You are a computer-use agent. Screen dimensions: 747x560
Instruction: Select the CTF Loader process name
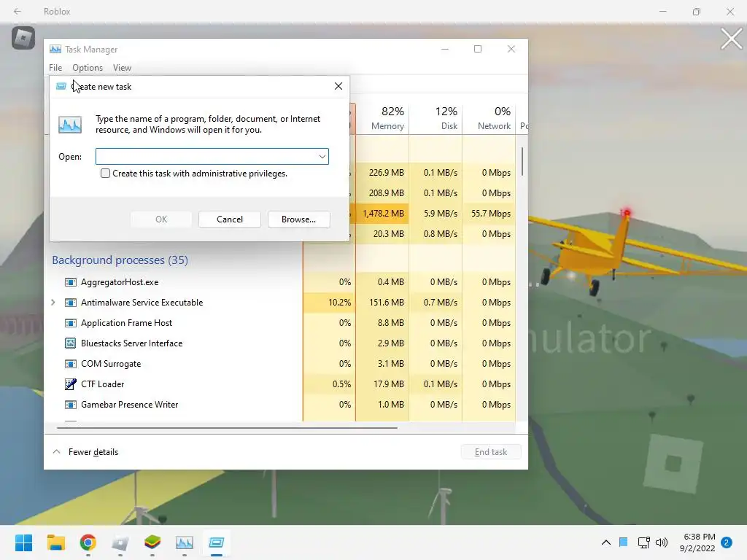pos(102,384)
